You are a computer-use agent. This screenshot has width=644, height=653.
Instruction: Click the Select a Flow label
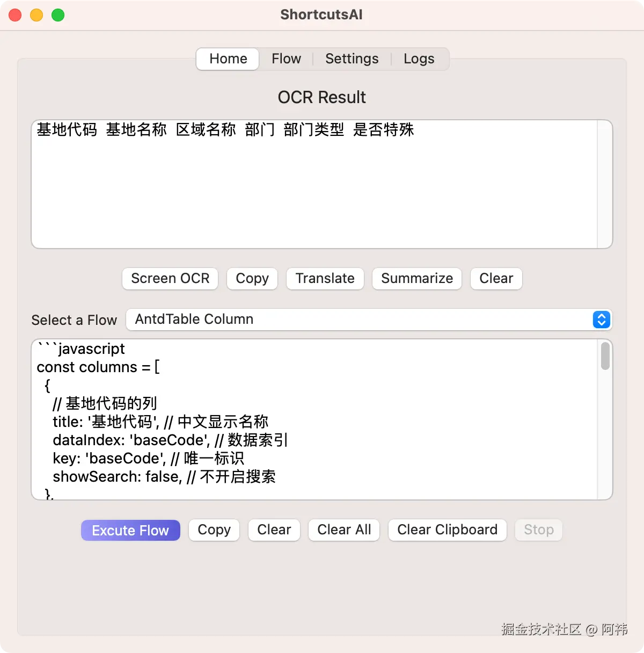click(74, 320)
